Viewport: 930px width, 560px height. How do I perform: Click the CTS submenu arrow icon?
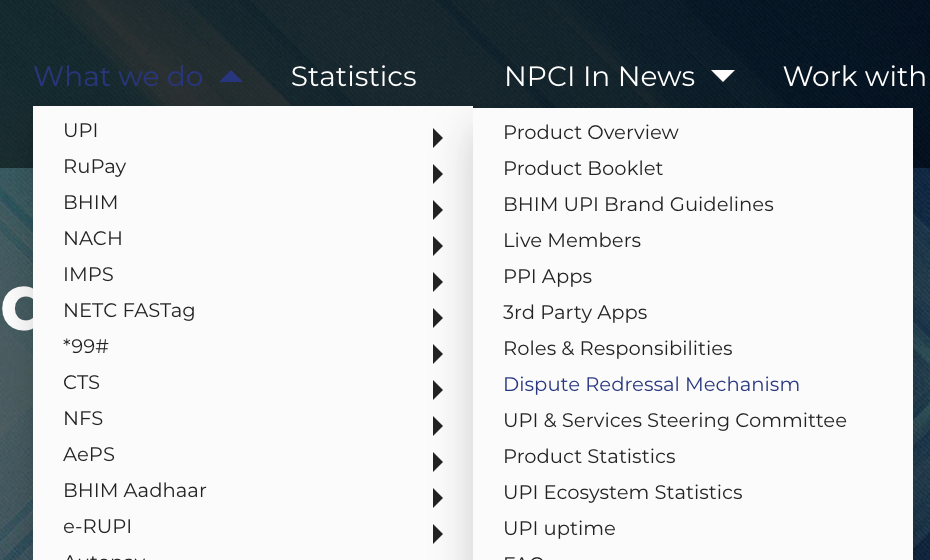coord(437,390)
